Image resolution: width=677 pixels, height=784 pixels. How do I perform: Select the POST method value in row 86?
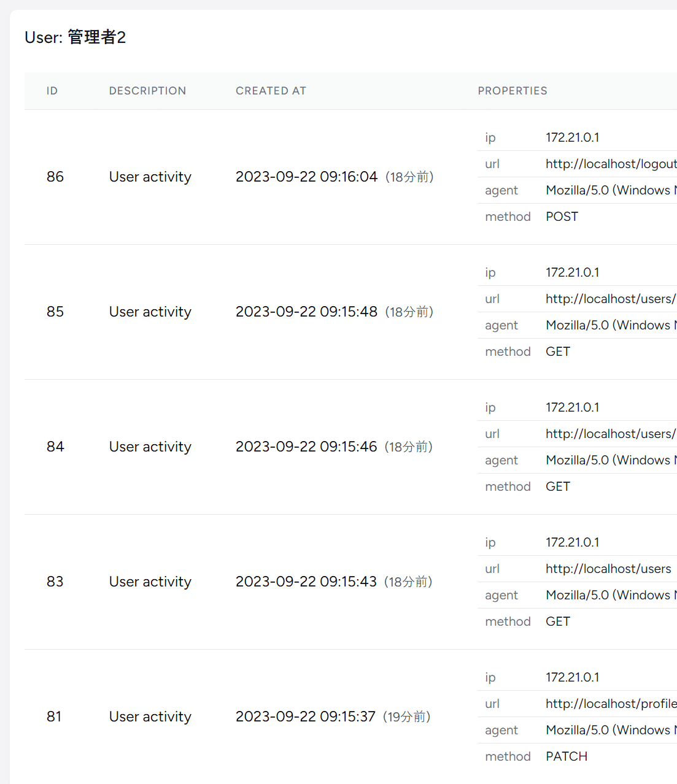[562, 217]
